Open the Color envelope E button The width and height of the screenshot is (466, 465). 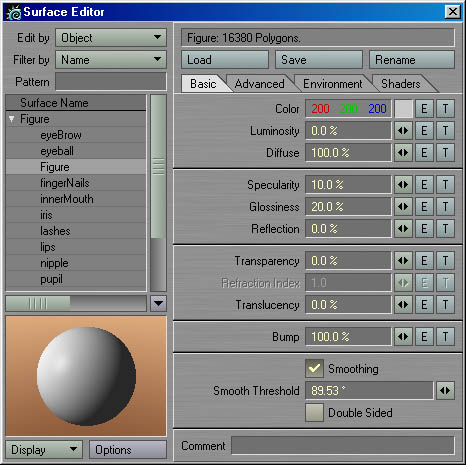click(424, 109)
